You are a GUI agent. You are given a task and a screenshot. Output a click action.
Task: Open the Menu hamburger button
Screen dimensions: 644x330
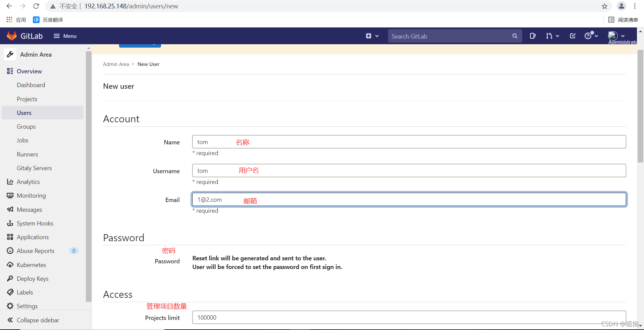point(65,36)
